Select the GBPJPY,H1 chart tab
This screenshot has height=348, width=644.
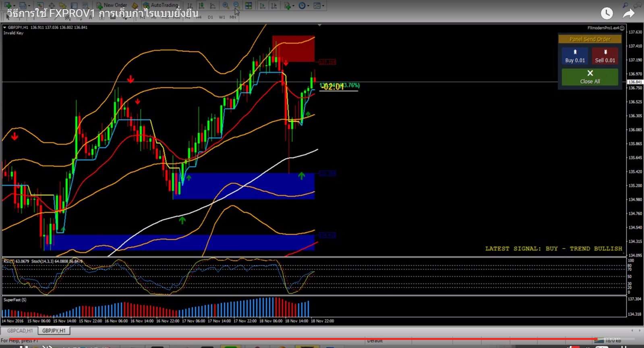[54, 331]
